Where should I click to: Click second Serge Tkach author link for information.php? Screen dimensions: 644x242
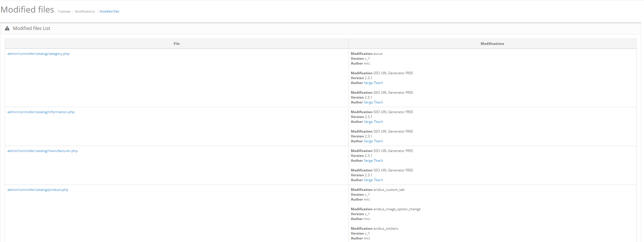pos(373,141)
